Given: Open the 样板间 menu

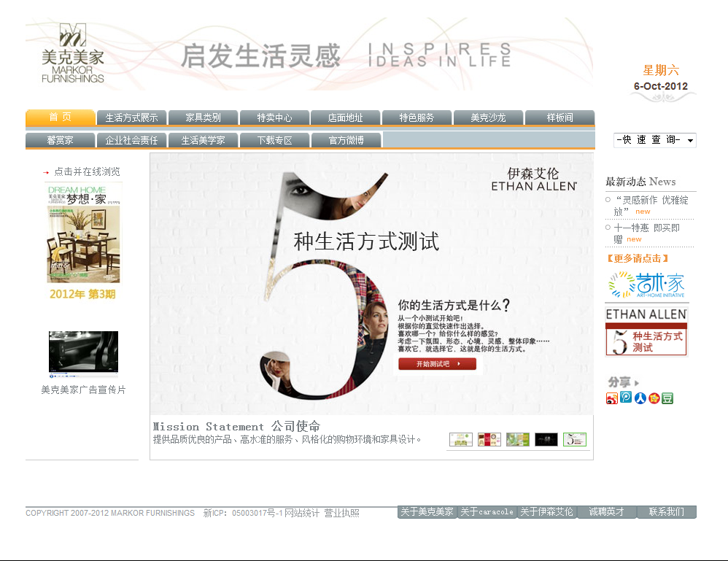Looking at the screenshot, I should 560,117.
